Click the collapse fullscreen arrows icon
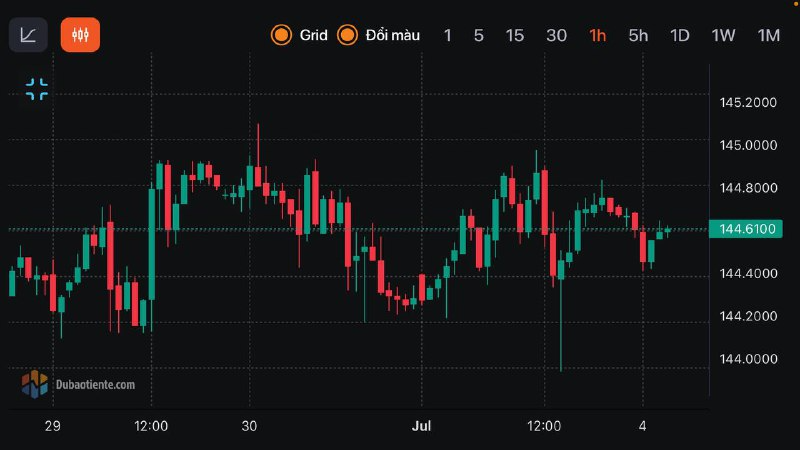800x450 pixels. (37, 89)
